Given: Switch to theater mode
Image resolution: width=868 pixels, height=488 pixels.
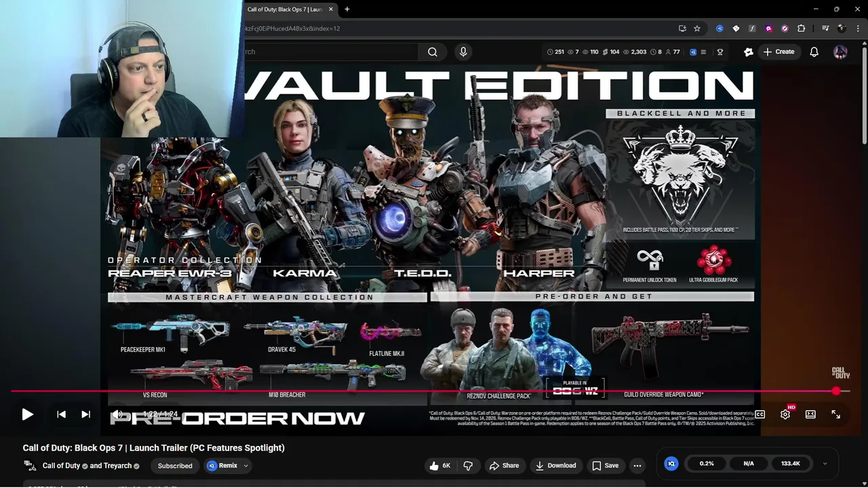Looking at the screenshot, I should (x=810, y=414).
